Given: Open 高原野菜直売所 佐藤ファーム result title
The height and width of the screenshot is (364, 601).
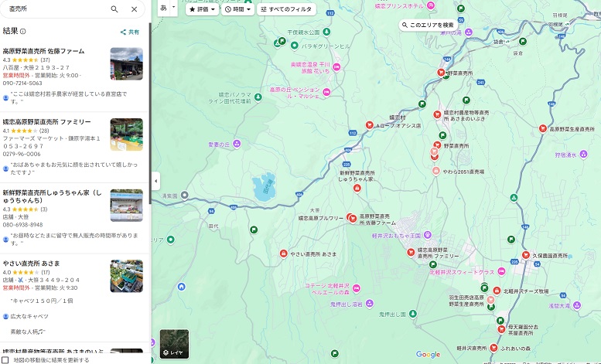Looking at the screenshot, I should pyautogui.click(x=43, y=51).
